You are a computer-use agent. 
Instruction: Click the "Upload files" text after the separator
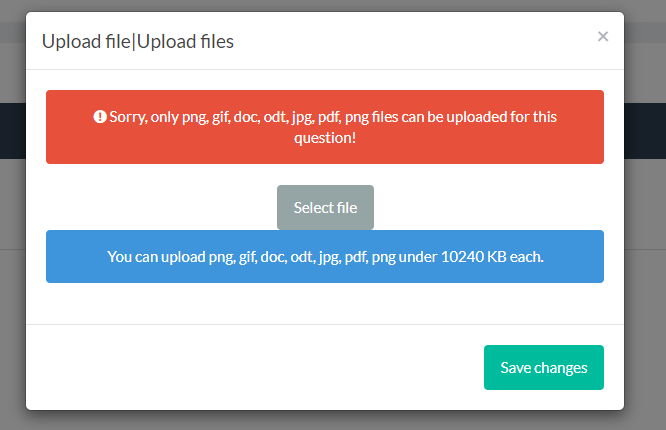tap(186, 41)
